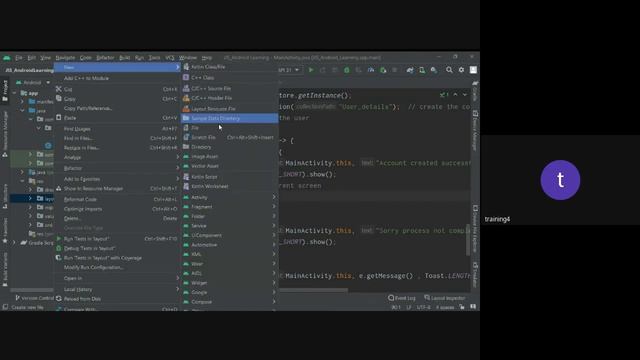Click the training4 participant avatar
This screenshot has width=640, height=360.
[x=560, y=180]
